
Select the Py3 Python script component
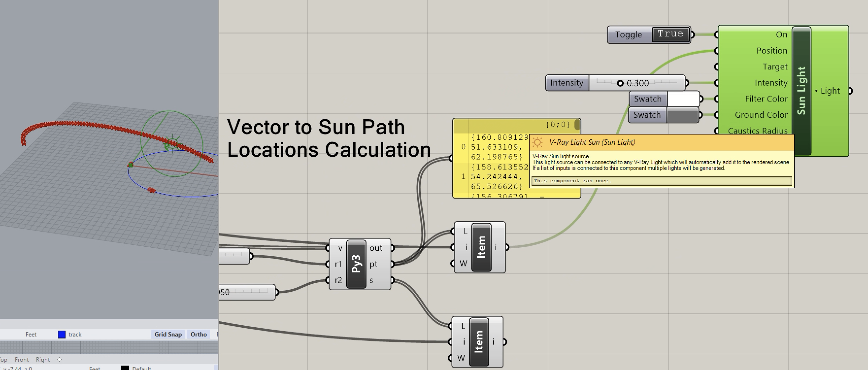pos(356,264)
